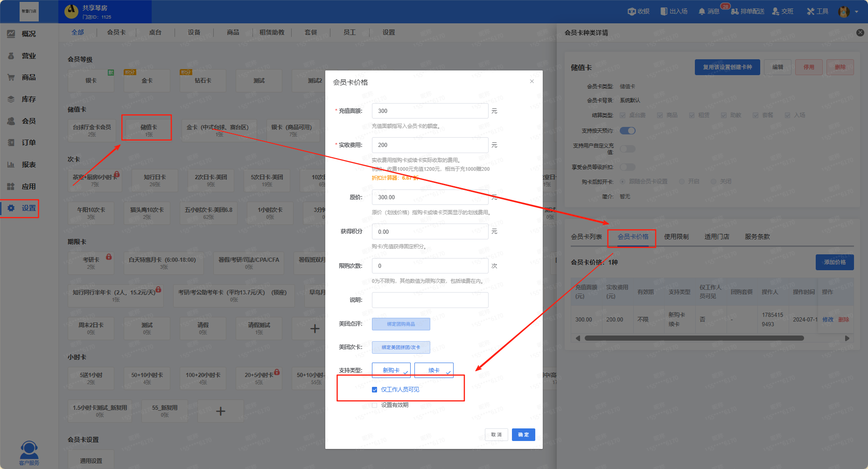Select the 会员卡 top navigation tab
The height and width of the screenshot is (469, 868).
116,32
